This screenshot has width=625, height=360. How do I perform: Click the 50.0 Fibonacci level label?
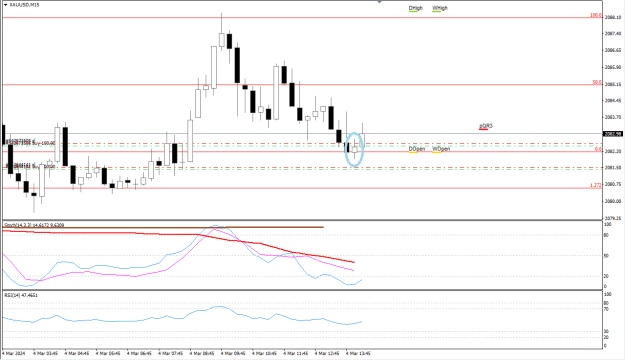point(597,82)
